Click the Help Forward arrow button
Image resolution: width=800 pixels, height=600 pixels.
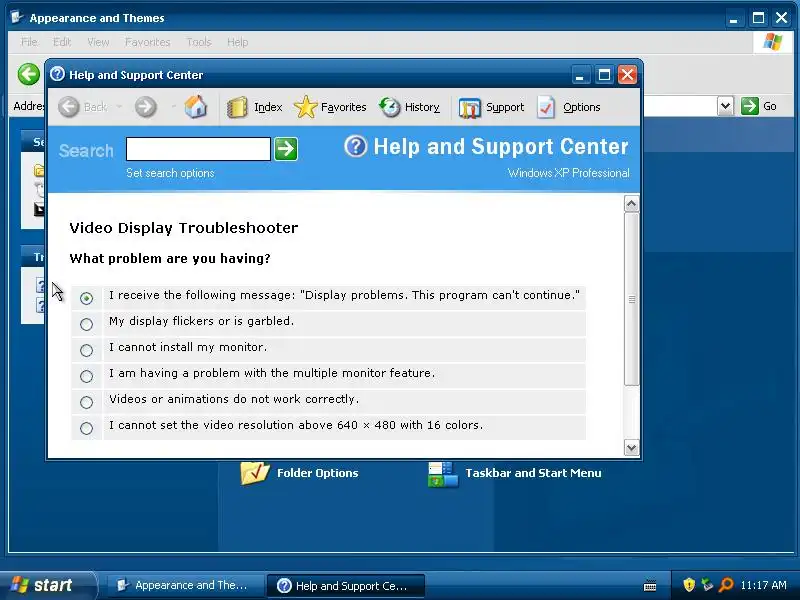point(145,107)
